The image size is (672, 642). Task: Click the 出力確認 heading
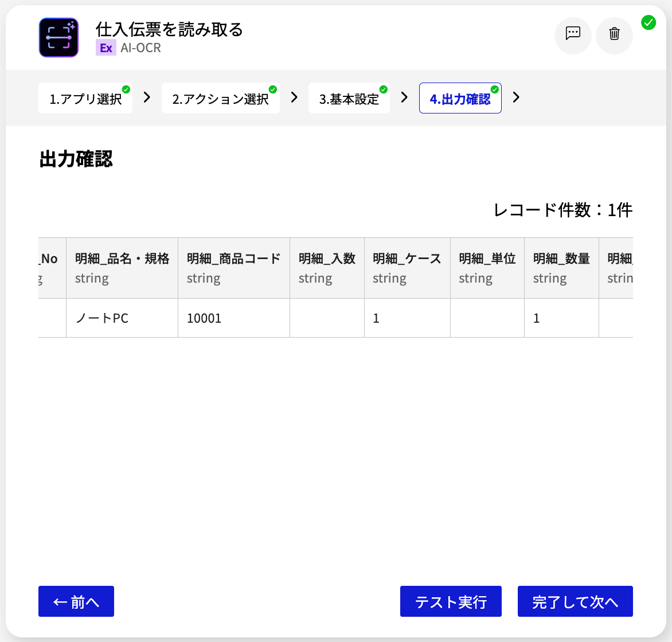tap(76, 159)
